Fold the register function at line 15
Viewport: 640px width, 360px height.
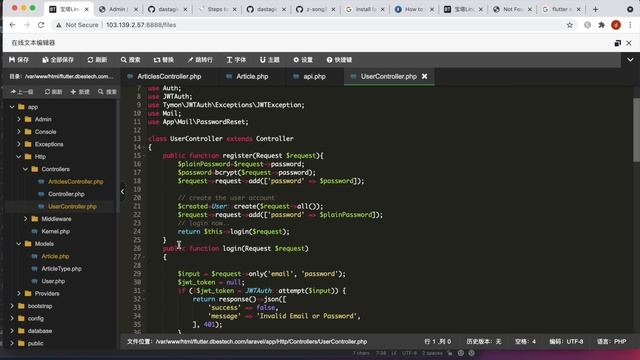click(x=144, y=156)
